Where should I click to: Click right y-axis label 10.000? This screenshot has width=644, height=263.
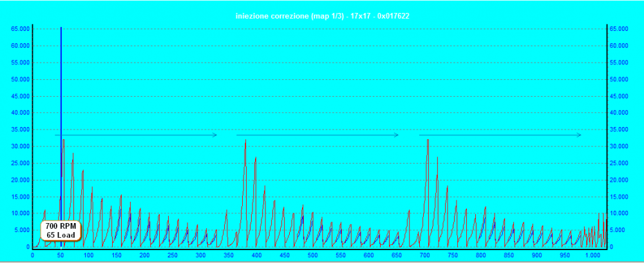click(618, 213)
